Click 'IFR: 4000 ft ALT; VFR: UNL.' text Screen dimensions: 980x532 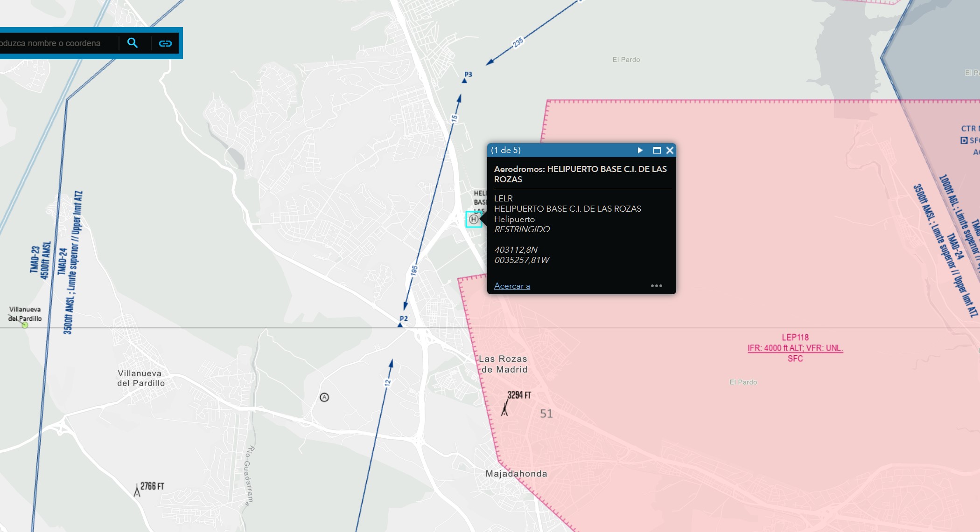pyautogui.click(x=795, y=348)
